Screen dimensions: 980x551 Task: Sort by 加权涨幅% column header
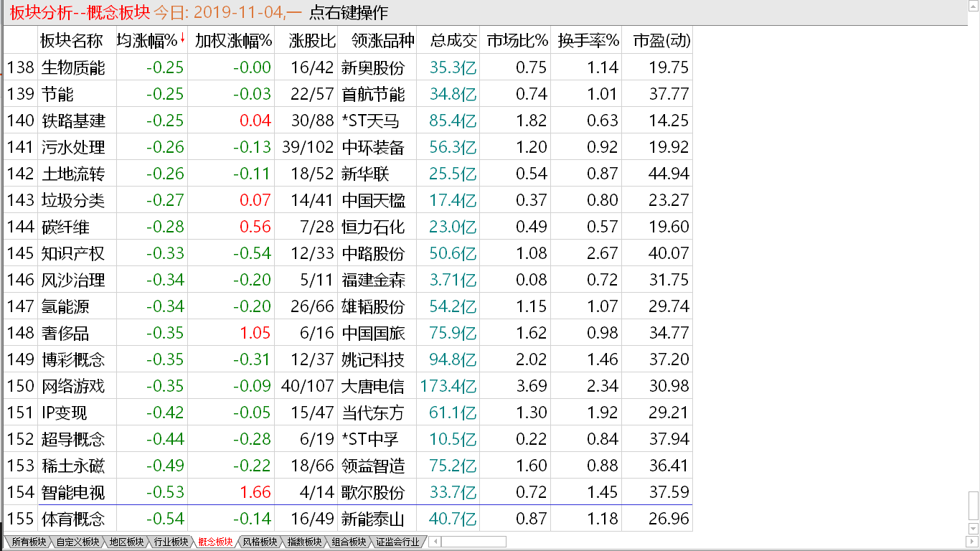click(x=234, y=40)
